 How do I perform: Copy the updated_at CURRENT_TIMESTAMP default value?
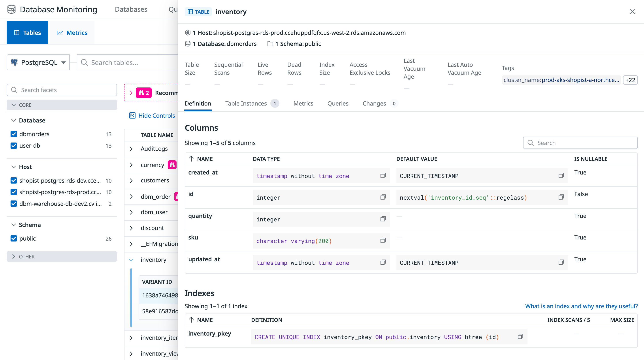click(x=561, y=262)
